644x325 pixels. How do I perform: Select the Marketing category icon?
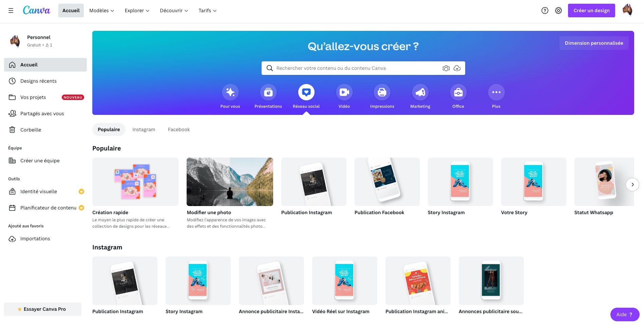[x=420, y=92]
